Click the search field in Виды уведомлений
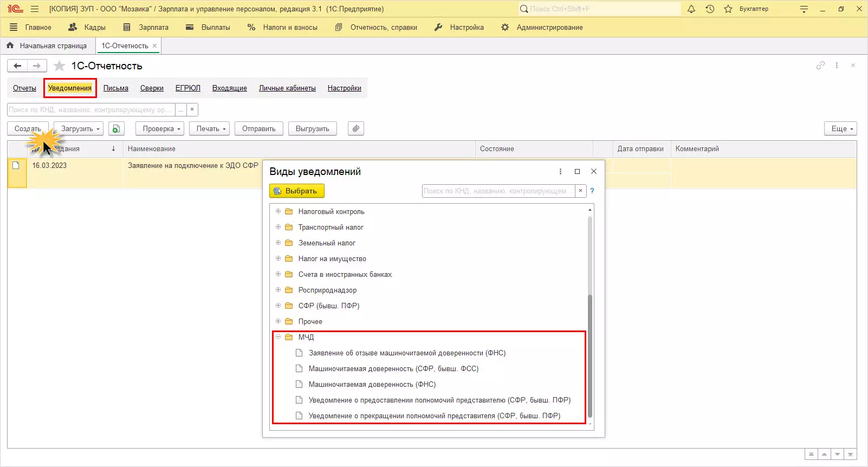 tap(497, 191)
